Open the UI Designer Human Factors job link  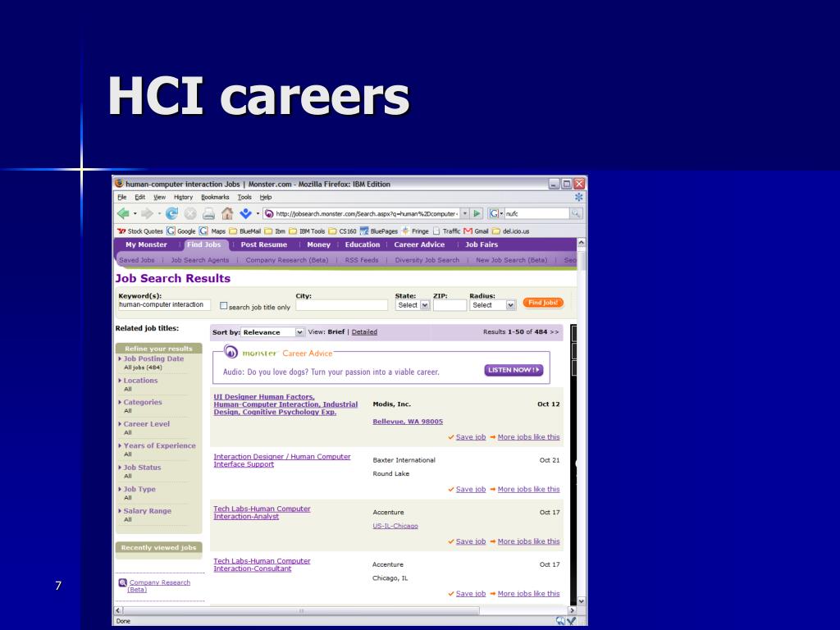click(x=285, y=404)
